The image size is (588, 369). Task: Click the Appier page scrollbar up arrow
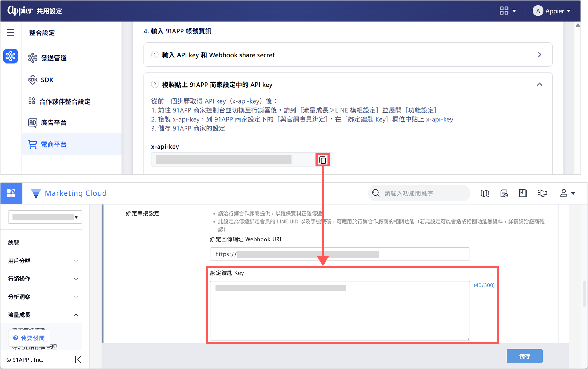coord(578,25)
